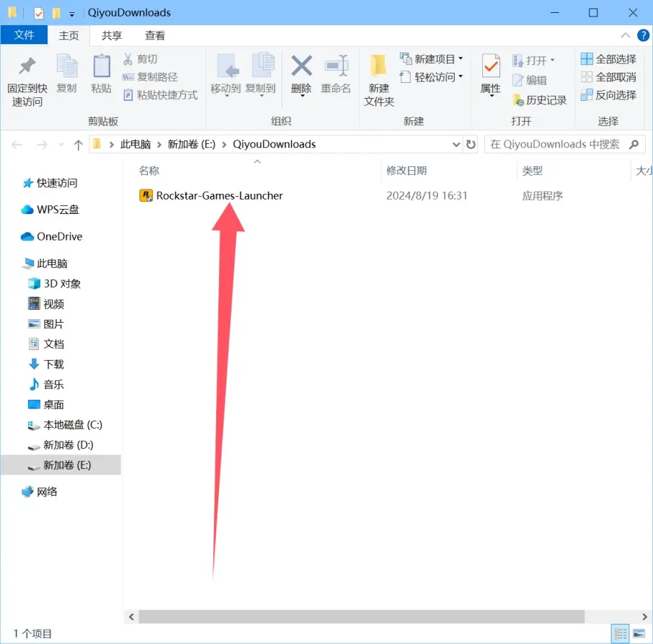Switch to large icons view in status bar
This screenshot has width=653, height=644.
coord(638,634)
